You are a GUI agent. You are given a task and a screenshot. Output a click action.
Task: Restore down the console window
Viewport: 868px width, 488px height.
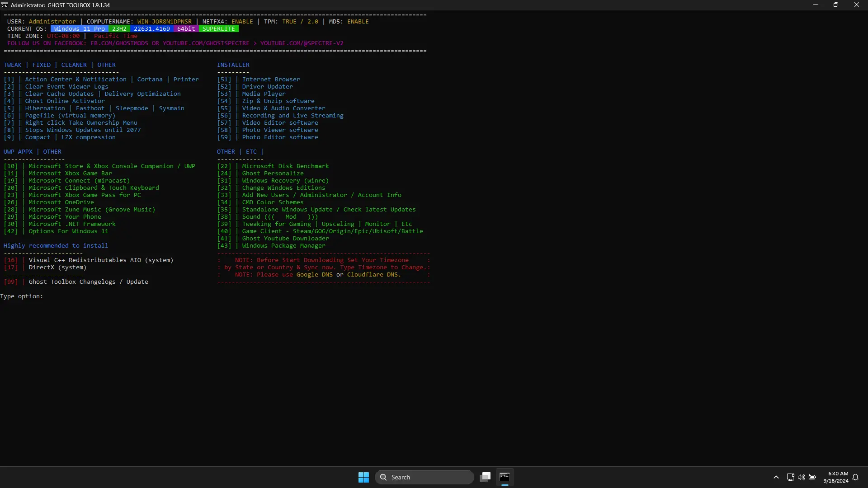coord(836,5)
